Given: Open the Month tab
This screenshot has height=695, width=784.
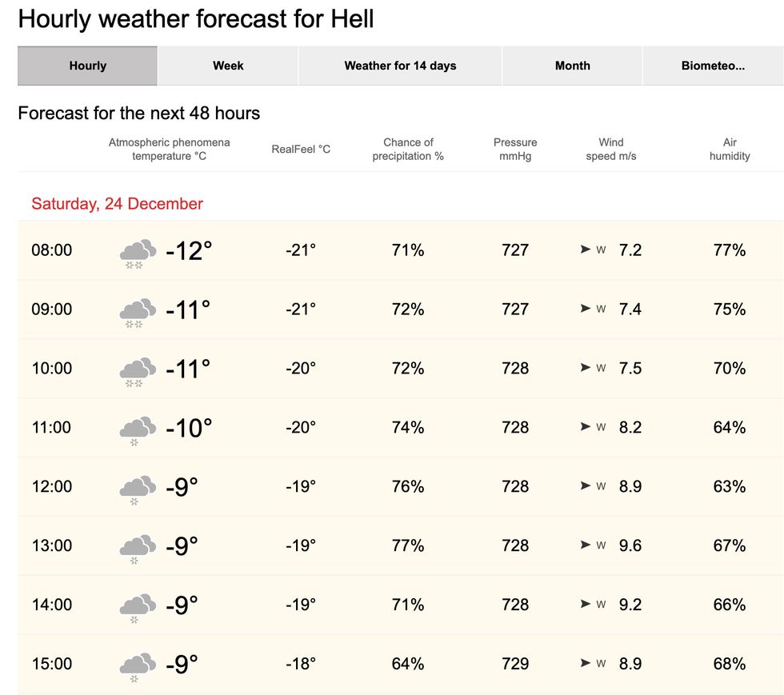Looking at the screenshot, I should (x=572, y=66).
